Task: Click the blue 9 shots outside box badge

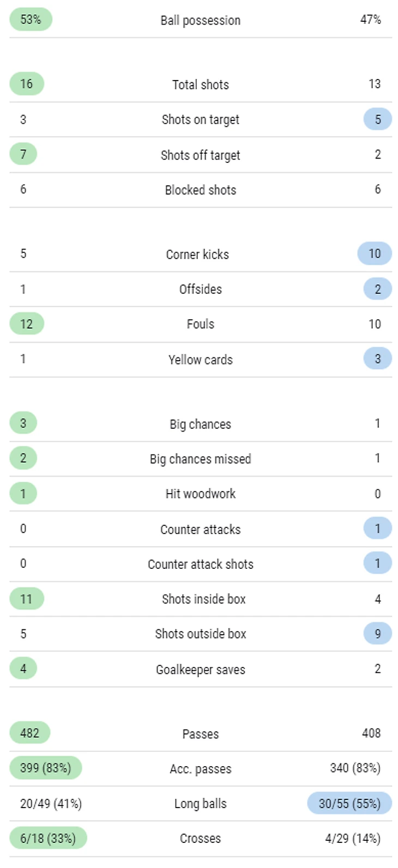Action: coord(378,634)
